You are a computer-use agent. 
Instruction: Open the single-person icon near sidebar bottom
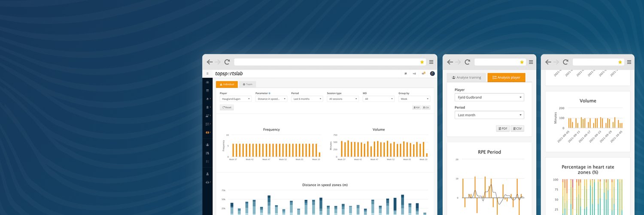[x=207, y=174]
